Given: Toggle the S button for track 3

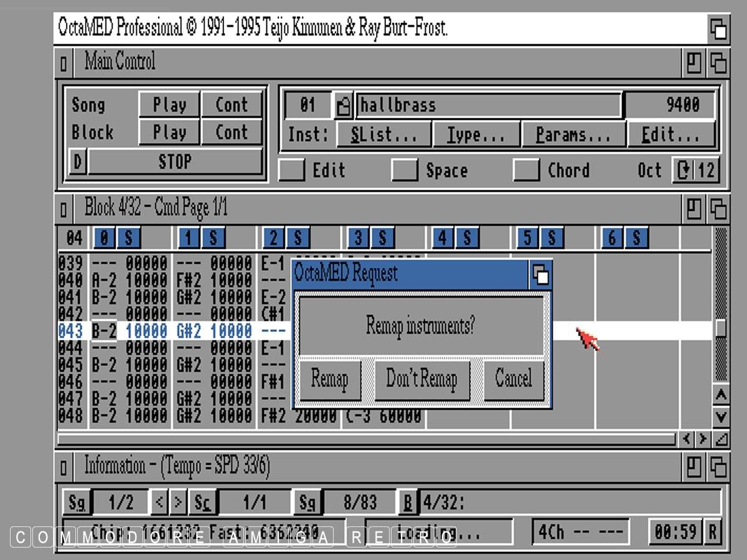Looking at the screenshot, I should (x=382, y=238).
